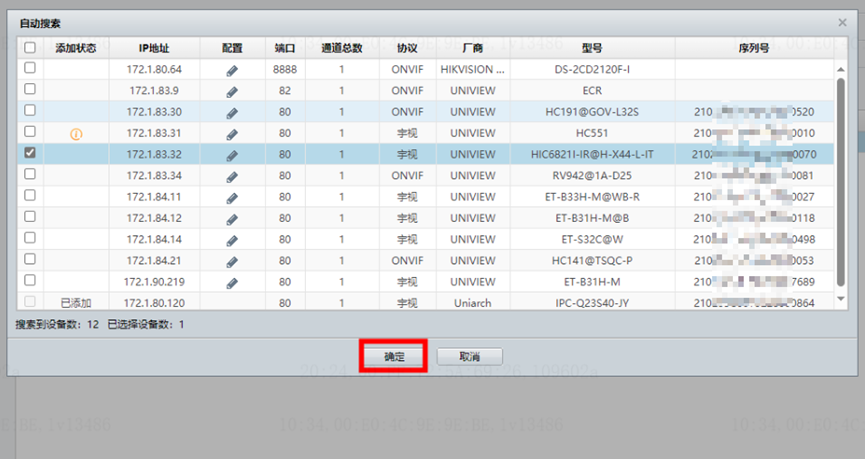The image size is (865, 459).
Task: Toggle the select-all checkbox in header
Action: [30, 47]
